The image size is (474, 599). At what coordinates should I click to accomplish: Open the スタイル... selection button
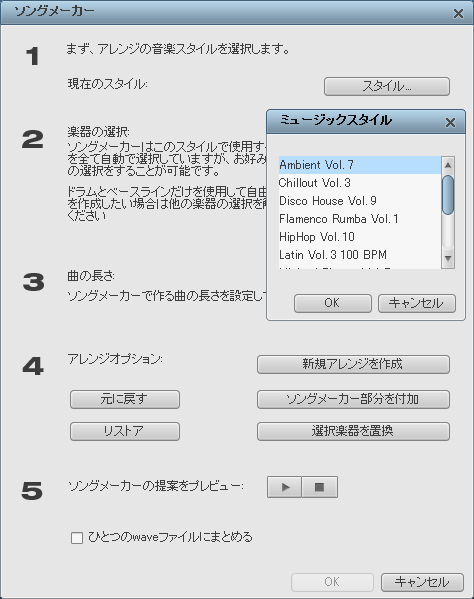387,86
